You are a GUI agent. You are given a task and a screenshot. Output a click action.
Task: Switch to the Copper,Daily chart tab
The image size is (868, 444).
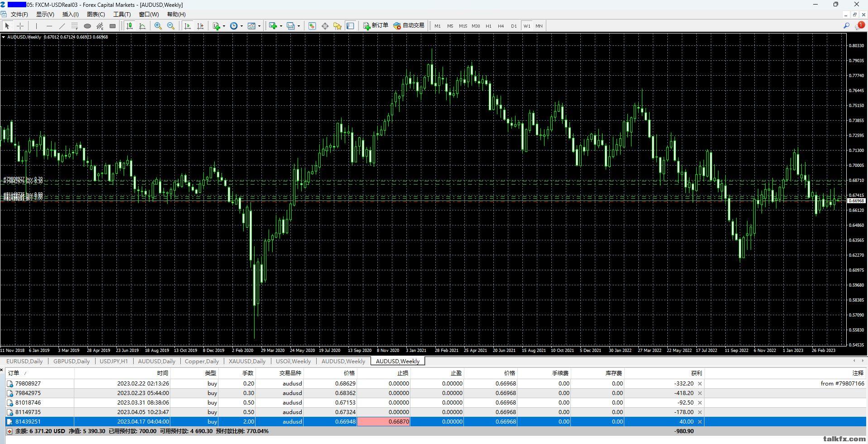[x=202, y=361]
